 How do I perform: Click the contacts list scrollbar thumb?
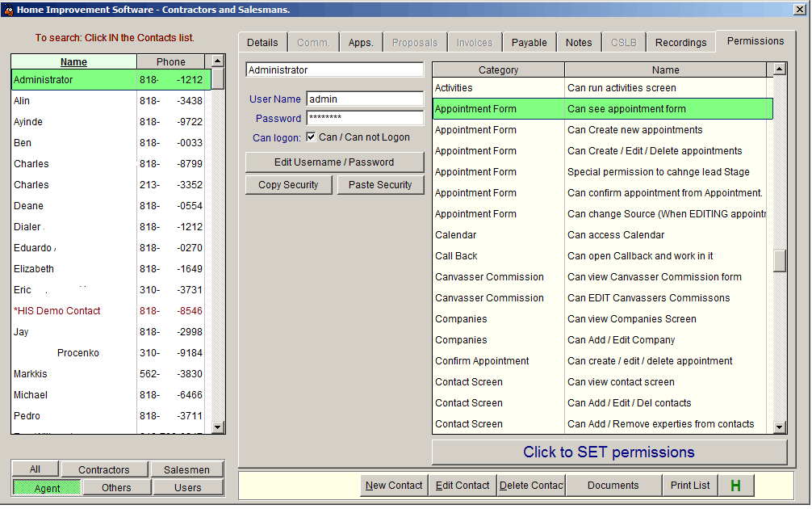click(x=217, y=79)
